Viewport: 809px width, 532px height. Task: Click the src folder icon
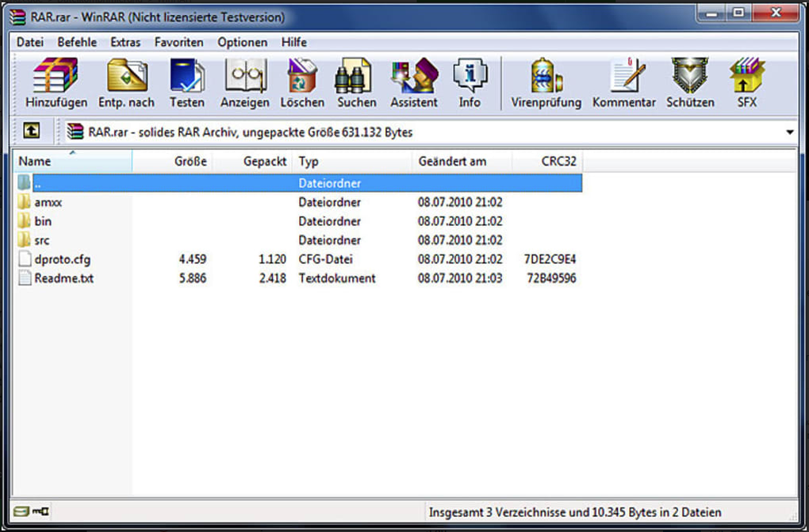tap(25, 240)
